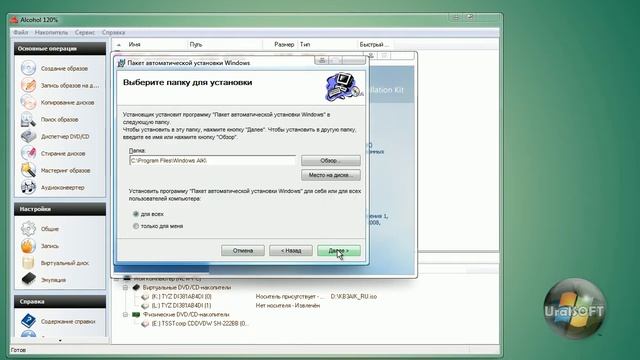
Task: Click the Носитель присутствует status text
Action: tap(290, 297)
